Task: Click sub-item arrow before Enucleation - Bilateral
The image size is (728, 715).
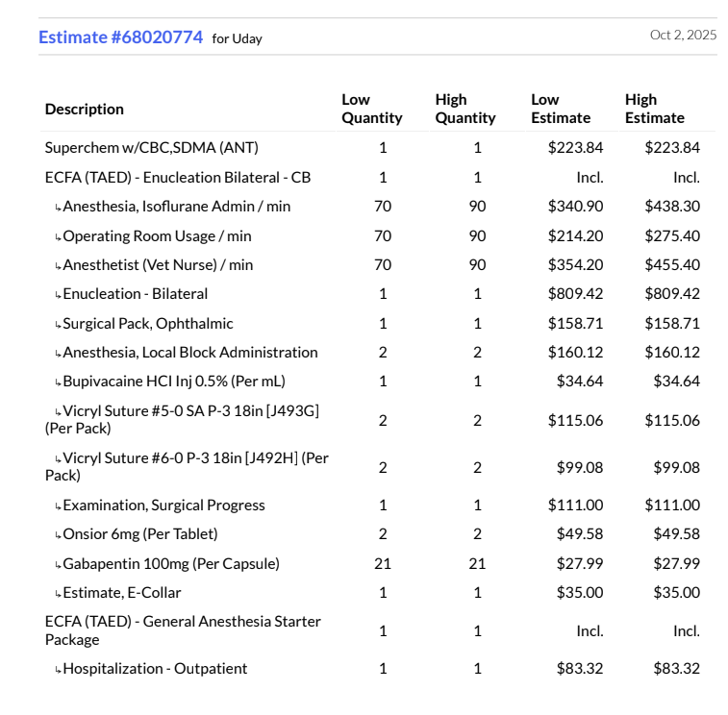Action: pos(58,295)
